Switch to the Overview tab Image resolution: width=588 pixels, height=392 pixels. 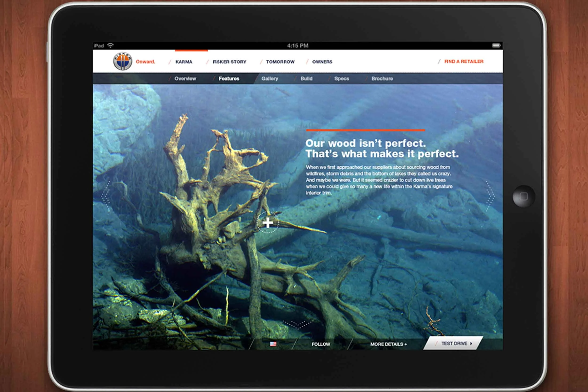[x=185, y=79]
